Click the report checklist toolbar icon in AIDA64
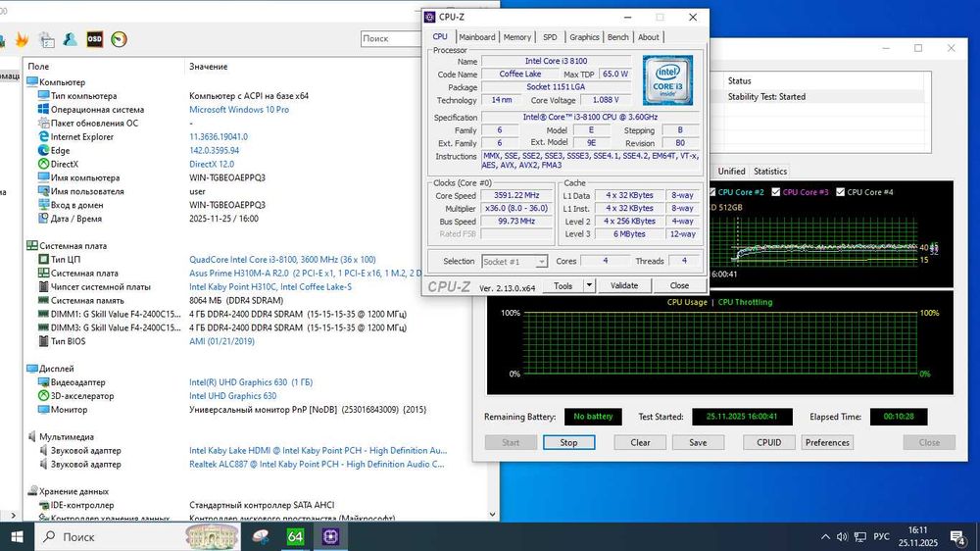This screenshot has width=980, height=551. click(47, 40)
